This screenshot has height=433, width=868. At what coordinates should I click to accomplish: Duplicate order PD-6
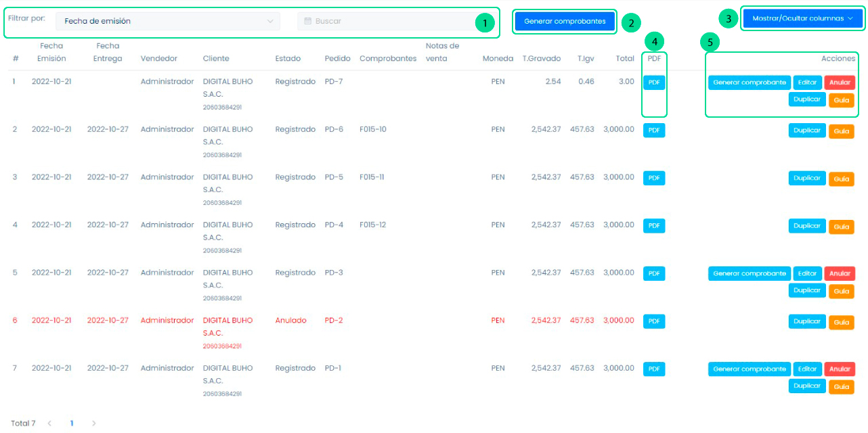coord(807,131)
